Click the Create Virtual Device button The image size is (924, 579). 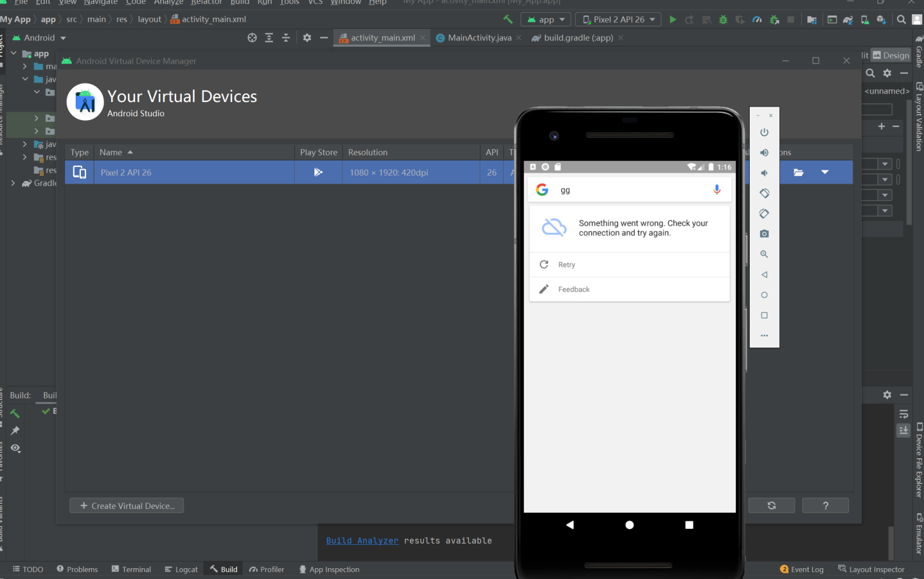point(126,505)
